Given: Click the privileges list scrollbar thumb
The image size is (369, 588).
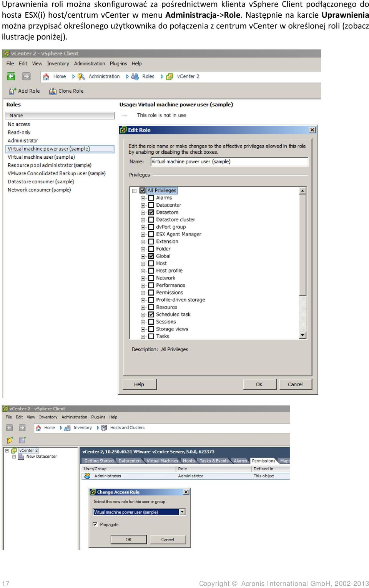Looking at the screenshot, I should tap(303, 245).
